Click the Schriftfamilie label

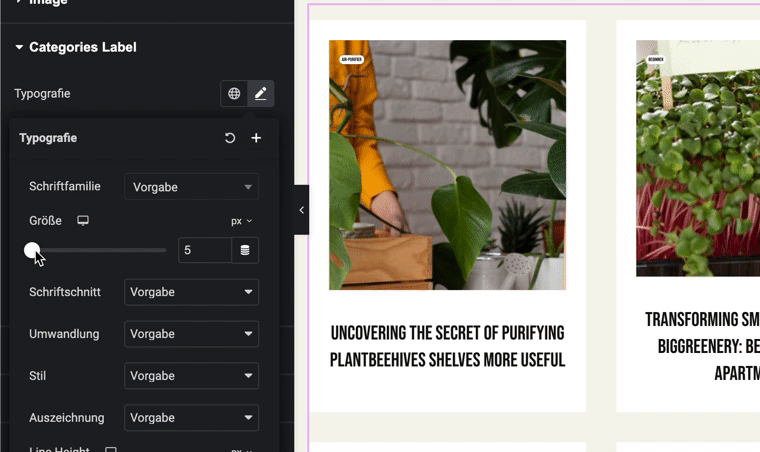65,187
